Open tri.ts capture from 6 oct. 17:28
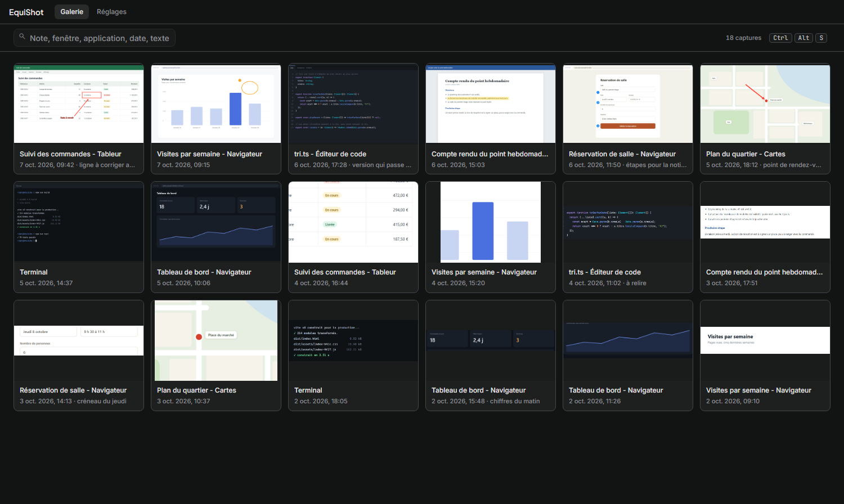 tap(353, 119)
